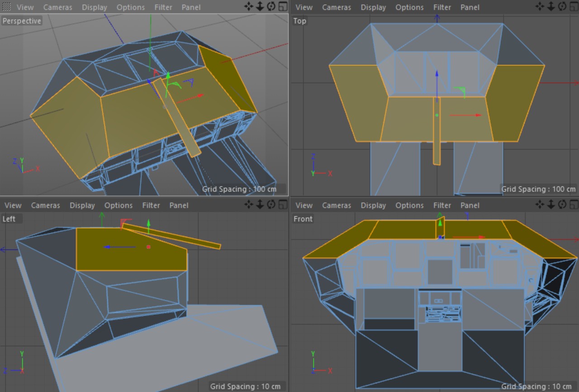Screen dimensions: 579x392
Task: Select the thin highlighted strip polygon in Top viewport
Action: tap(437, 149)
